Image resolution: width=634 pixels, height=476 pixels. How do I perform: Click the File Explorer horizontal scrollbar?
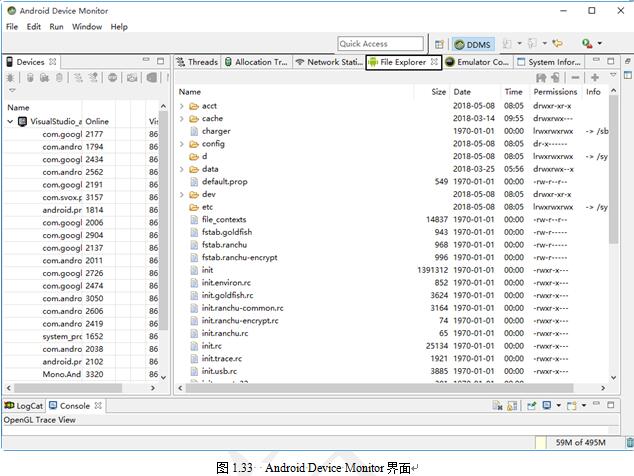click(379, 388)
